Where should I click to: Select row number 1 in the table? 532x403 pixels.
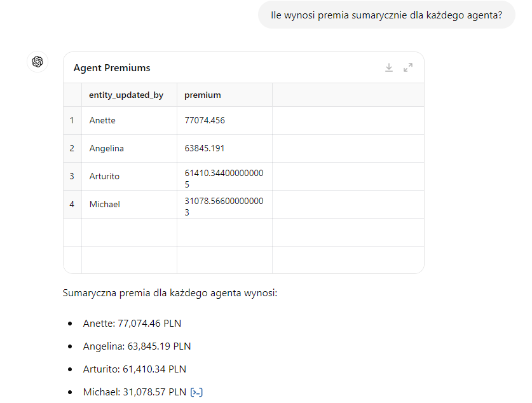coord(72,120)
